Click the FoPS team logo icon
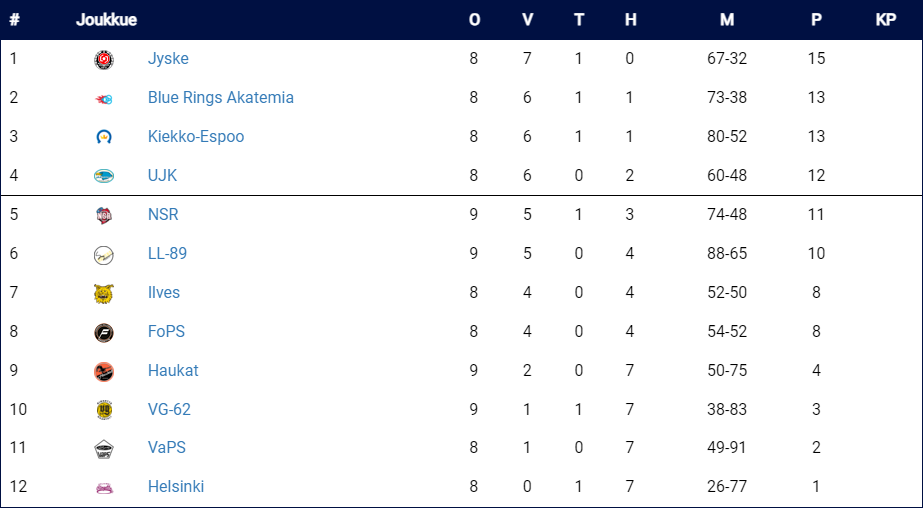Viewport: 924px width, 509px height. point(104,332)
